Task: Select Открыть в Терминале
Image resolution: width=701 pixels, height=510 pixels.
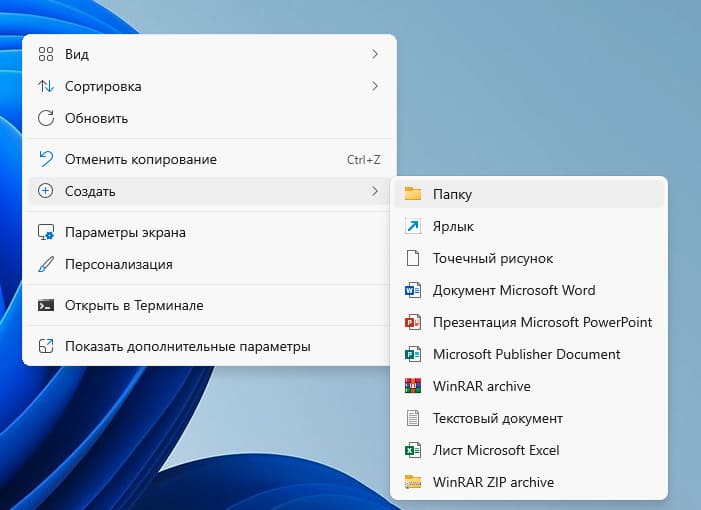Action: pos(209,305)
